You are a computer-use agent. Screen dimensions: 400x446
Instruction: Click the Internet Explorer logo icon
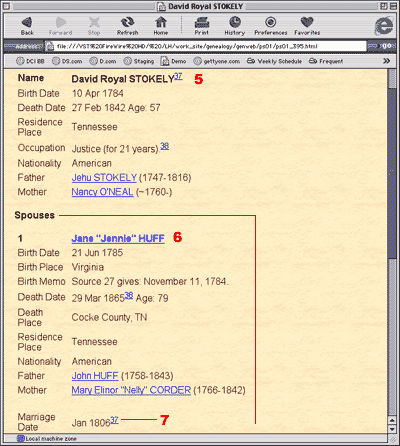[384, 25]
